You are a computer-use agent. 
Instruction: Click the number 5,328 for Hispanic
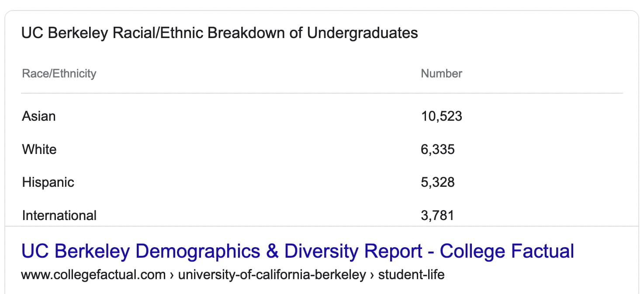coord(438,182)
